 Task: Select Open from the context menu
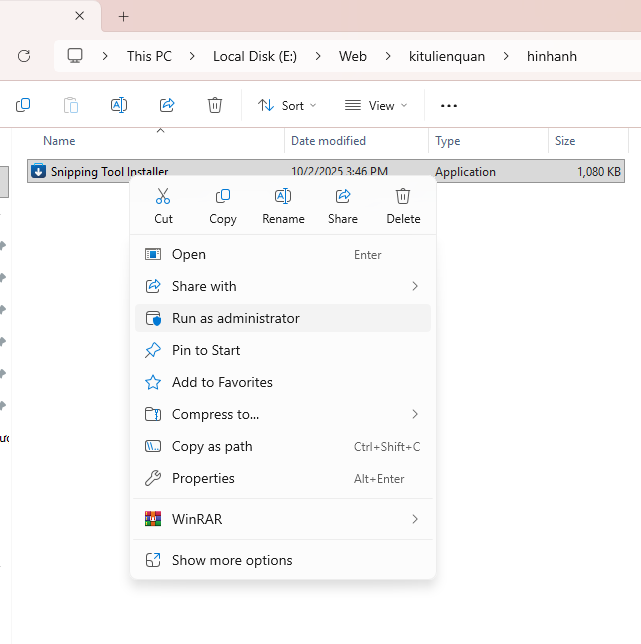tap(283, 255)
